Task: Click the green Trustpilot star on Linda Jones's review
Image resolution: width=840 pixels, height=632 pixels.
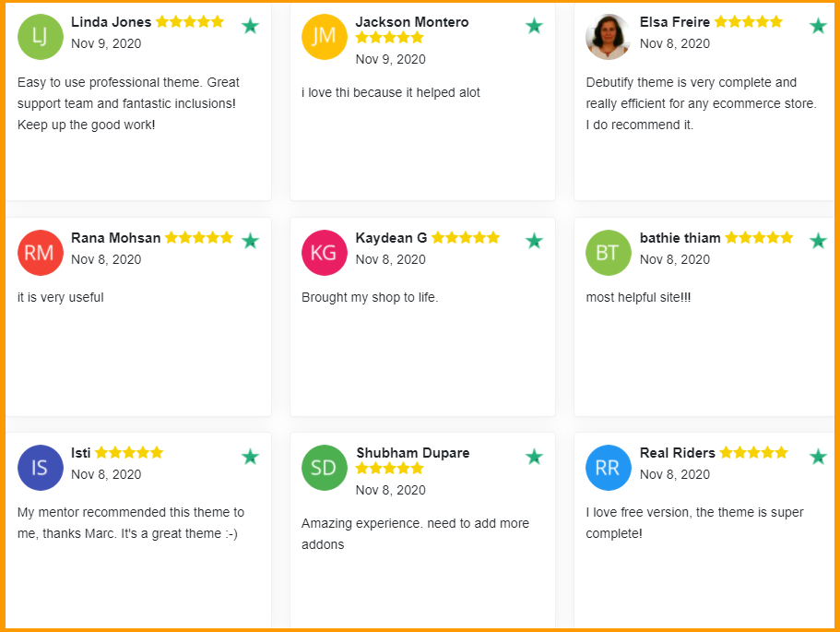Action: [250, 26]
